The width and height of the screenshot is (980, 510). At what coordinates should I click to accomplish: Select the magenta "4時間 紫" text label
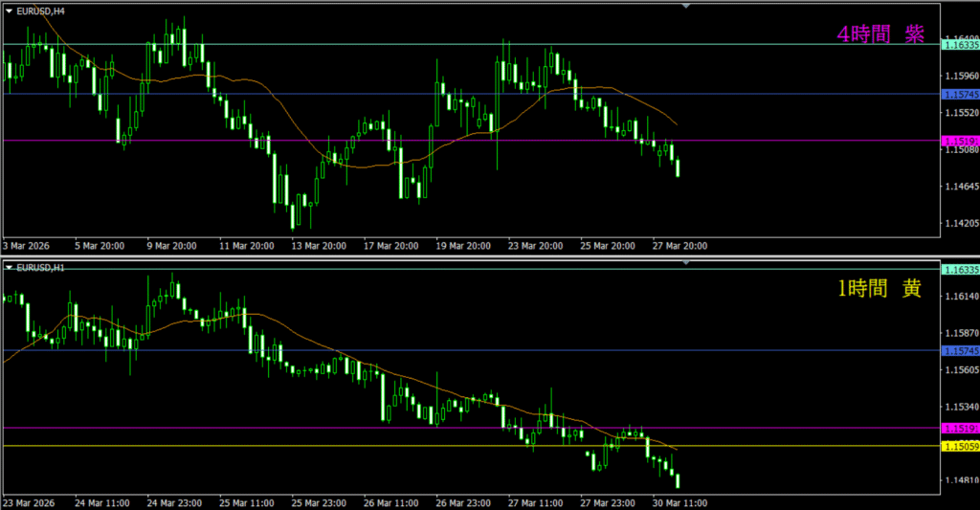point(880,34)
